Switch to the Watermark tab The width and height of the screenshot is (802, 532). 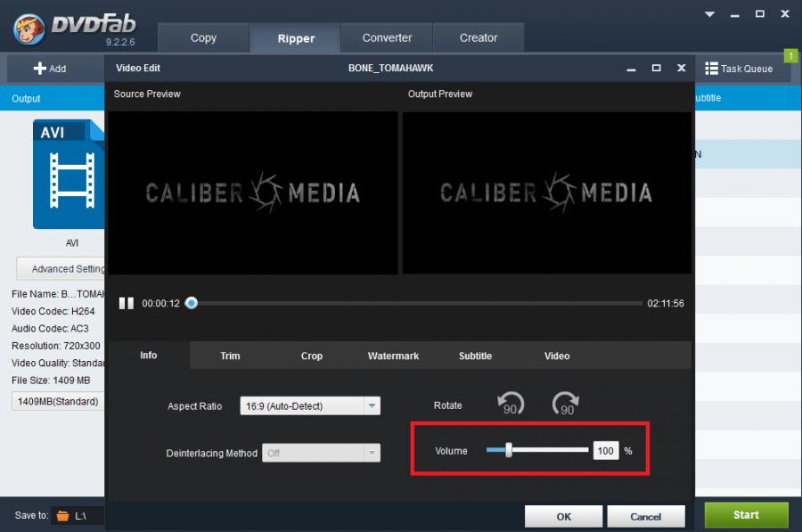pos(393,356)
